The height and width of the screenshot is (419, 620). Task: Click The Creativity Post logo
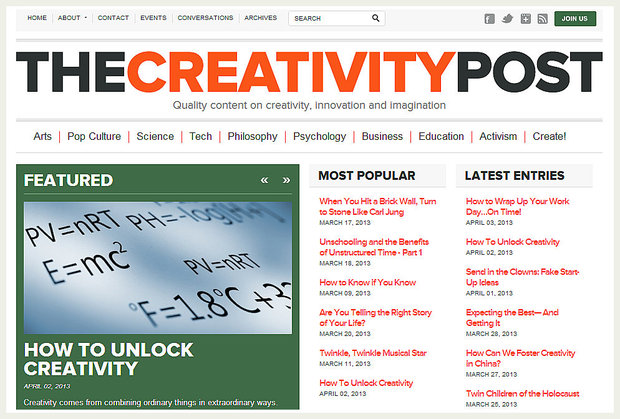(x=309, y=71)
